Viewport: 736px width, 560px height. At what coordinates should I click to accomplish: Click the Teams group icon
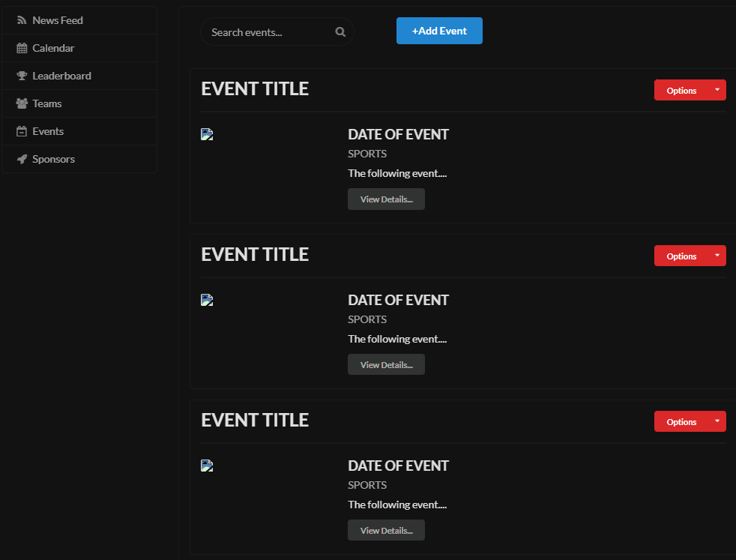[x=22, y=103]
